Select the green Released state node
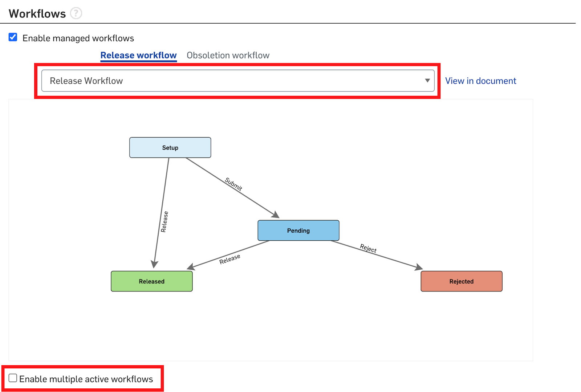Viewport: 581px width, 392px height. [x=151, y=281]
